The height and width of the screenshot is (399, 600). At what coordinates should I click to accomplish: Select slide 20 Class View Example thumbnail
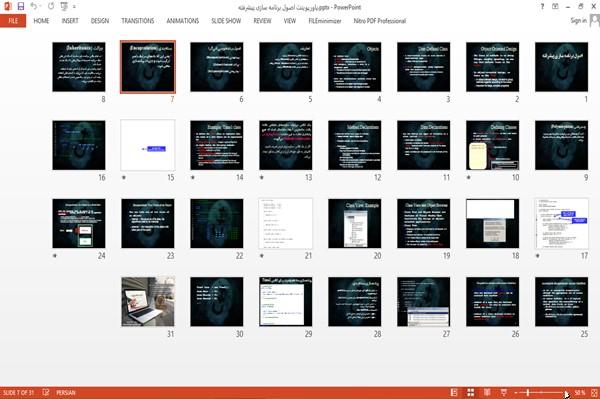[354, 223]
